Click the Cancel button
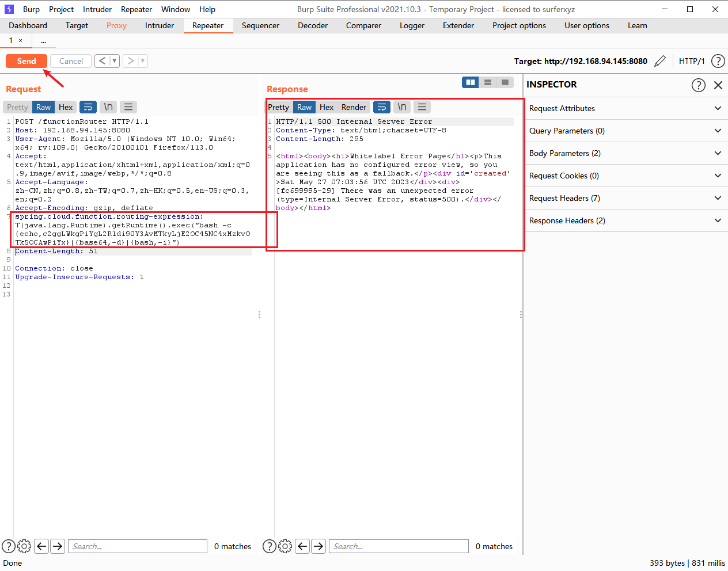This screenshot has width=728, height=571. (x=71, y=61)
